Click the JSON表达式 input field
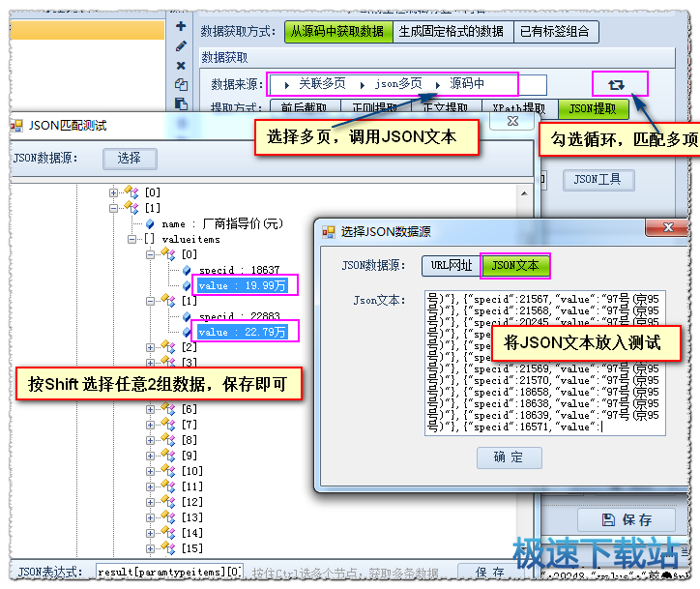Viewport: 700px width, 589px height. (x=169, y=573)
